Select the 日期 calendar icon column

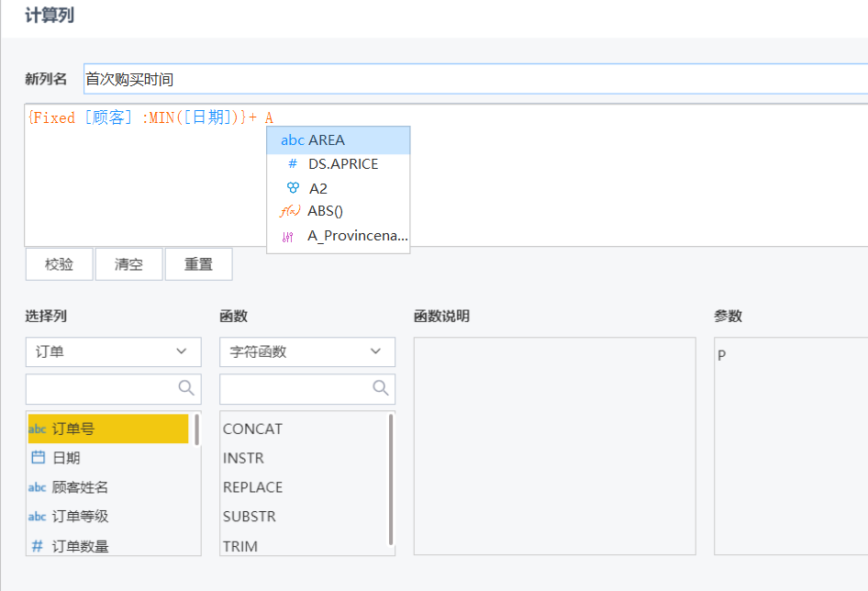(x=39, y=458)
